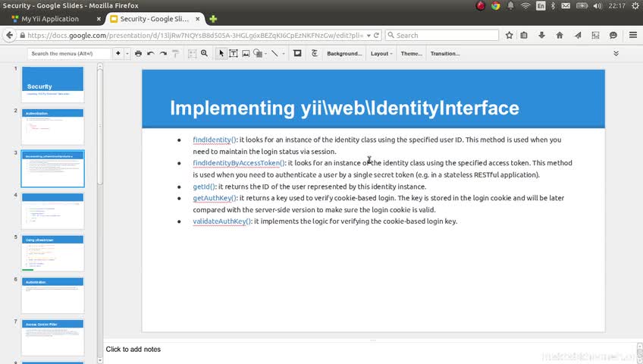Click the print icon
This screenshot has height=364, width=643.
138,53
